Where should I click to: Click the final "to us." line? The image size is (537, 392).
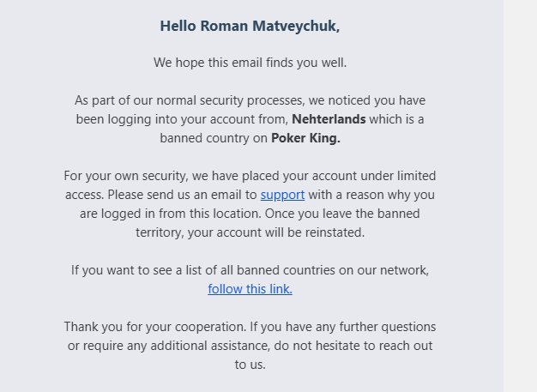click(250, 365)
